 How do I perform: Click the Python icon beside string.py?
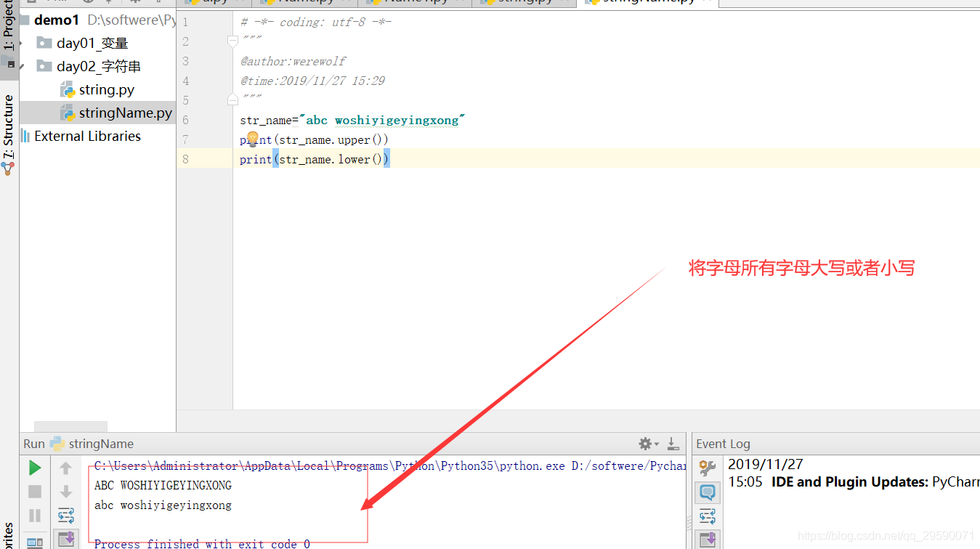point(68,90)
